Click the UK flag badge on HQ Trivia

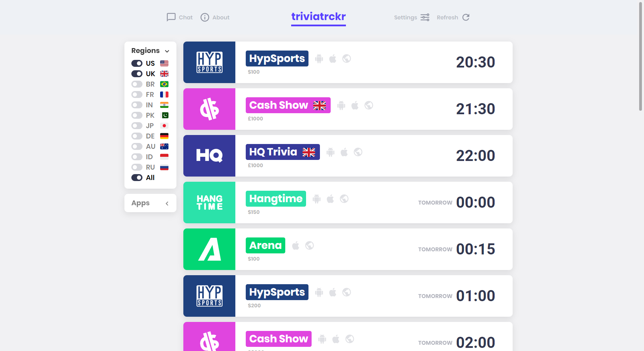309,152
